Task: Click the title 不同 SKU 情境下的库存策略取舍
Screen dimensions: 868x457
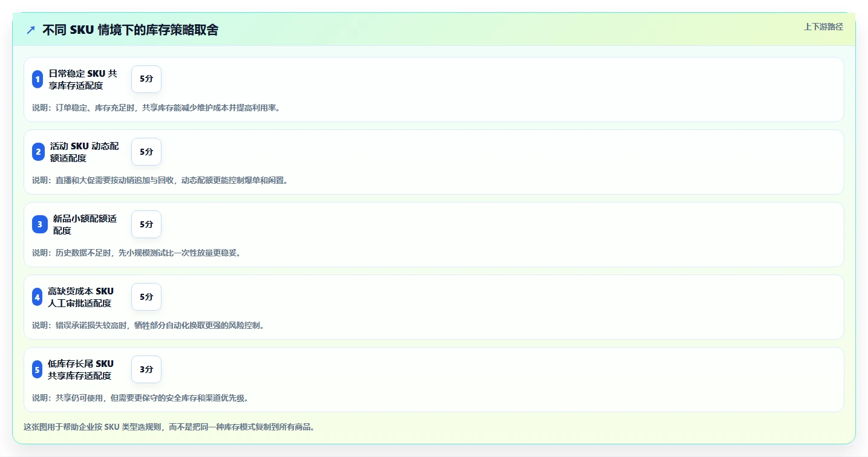Action: point(131,30)
